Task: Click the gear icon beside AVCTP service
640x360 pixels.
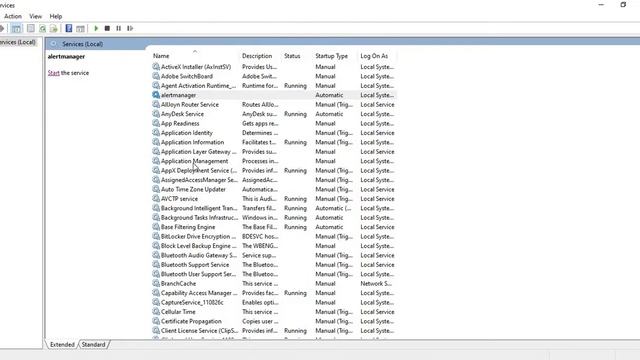Action: pyautogui.click(x=156, y=198)
